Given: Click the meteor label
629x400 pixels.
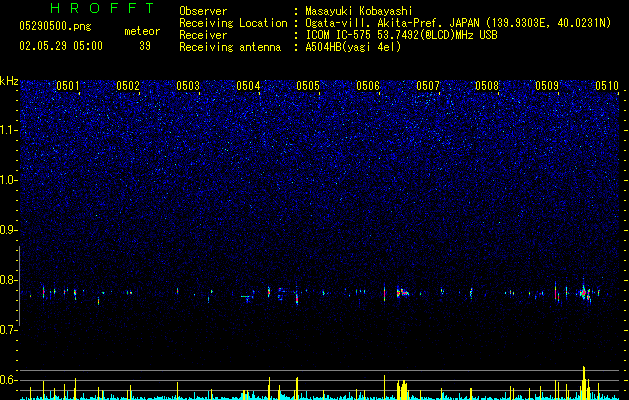Looking at the screenshot, I should [142, 31].
